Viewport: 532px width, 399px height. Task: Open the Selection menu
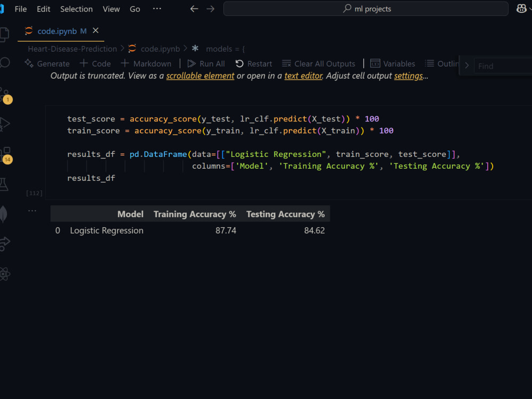point(76,9)
